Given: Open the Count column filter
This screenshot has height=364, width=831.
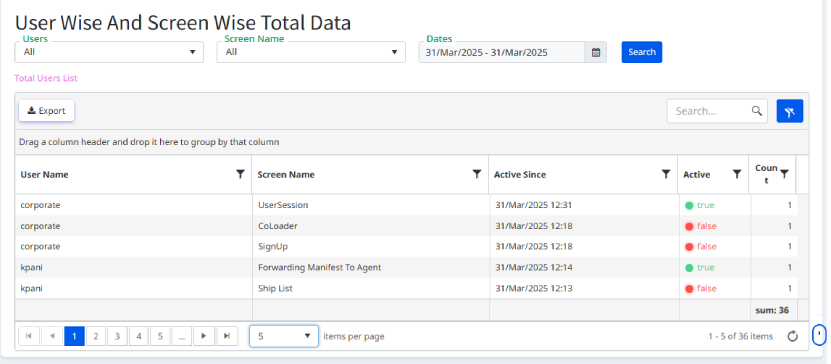Looking at the screenshot, I should [784, 174].
